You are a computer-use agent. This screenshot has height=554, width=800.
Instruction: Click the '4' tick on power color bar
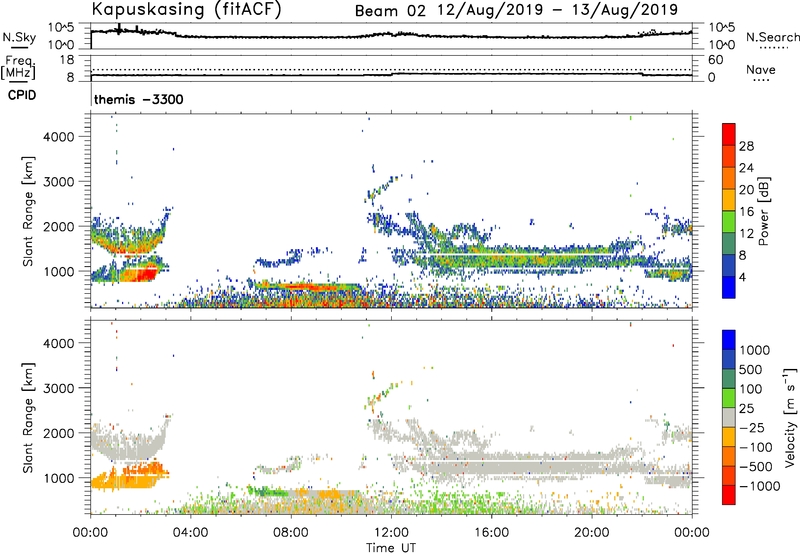(742, 277)
